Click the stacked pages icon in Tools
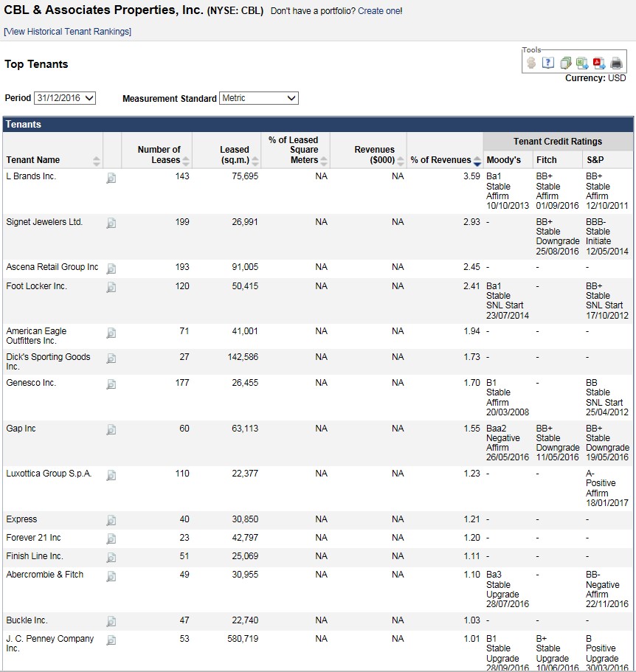This screenshot has width=636, height=672. pyautogui.click(x=565, y=63)
